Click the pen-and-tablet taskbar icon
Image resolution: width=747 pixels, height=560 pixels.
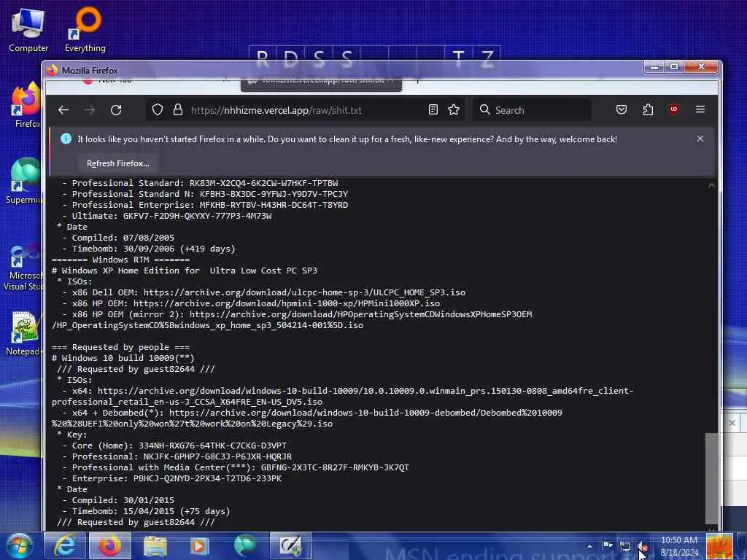(290, 545)
